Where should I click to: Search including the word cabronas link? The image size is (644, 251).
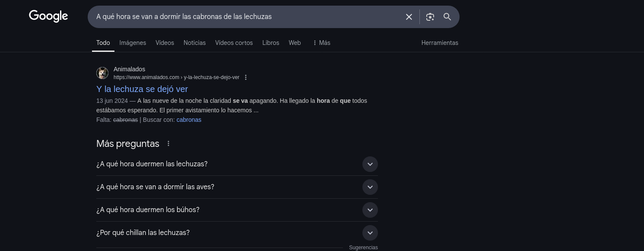pos(189,120)
